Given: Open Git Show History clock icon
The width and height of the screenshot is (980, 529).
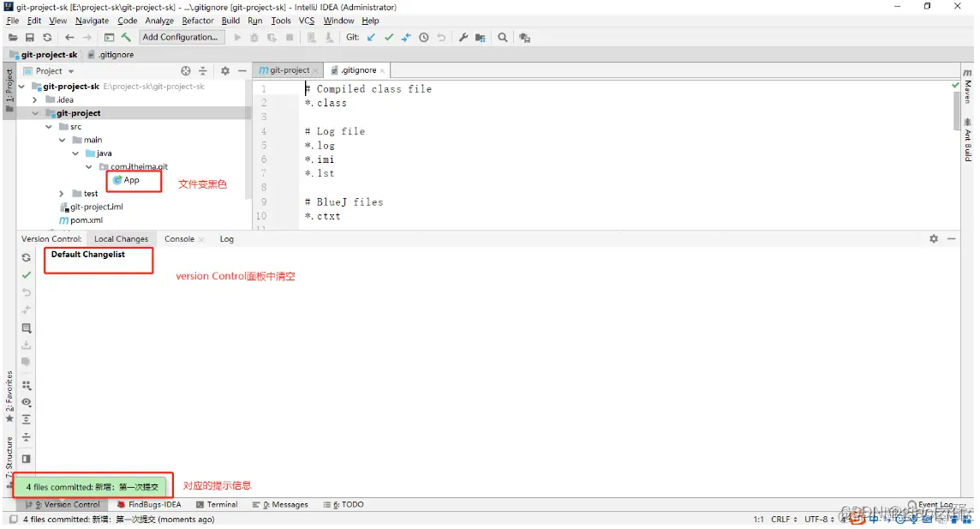Looking at the screenshot, I should [x=424, y=38].
